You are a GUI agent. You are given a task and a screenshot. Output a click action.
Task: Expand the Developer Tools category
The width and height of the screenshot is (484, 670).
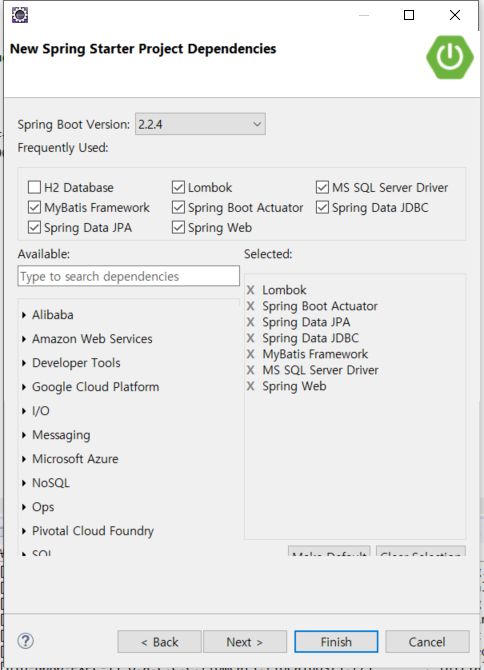pos(24,363)
